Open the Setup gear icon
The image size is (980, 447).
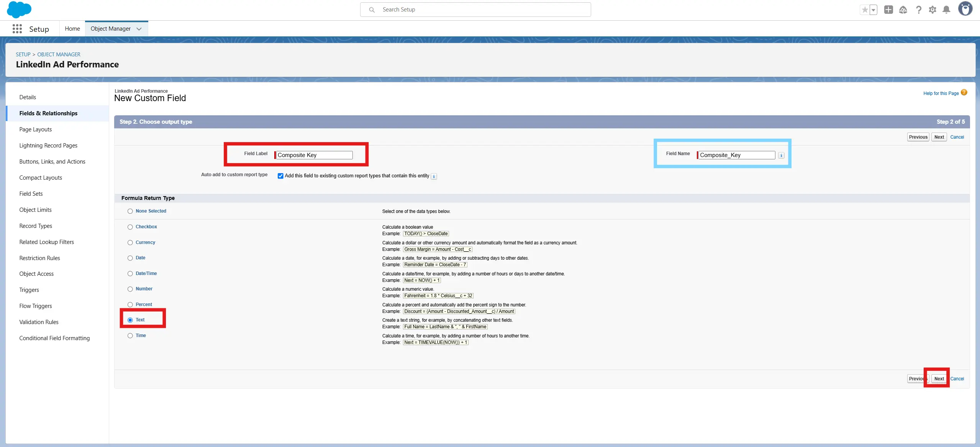click(x=932, y=10)
